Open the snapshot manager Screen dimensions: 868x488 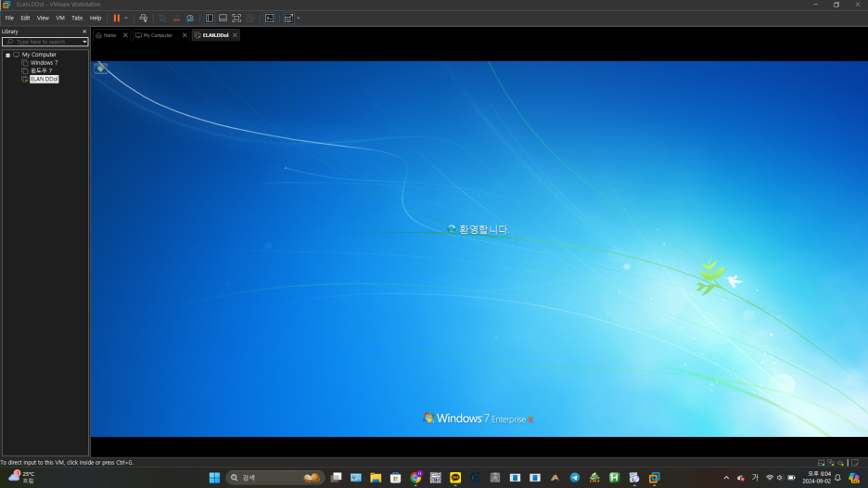[x=190, y=19]
